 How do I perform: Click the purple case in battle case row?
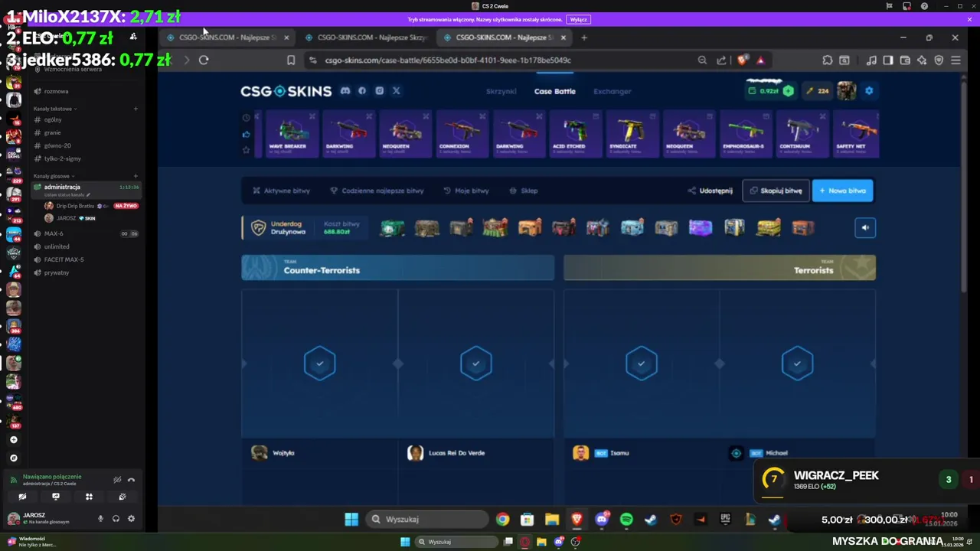pos(700,227)
